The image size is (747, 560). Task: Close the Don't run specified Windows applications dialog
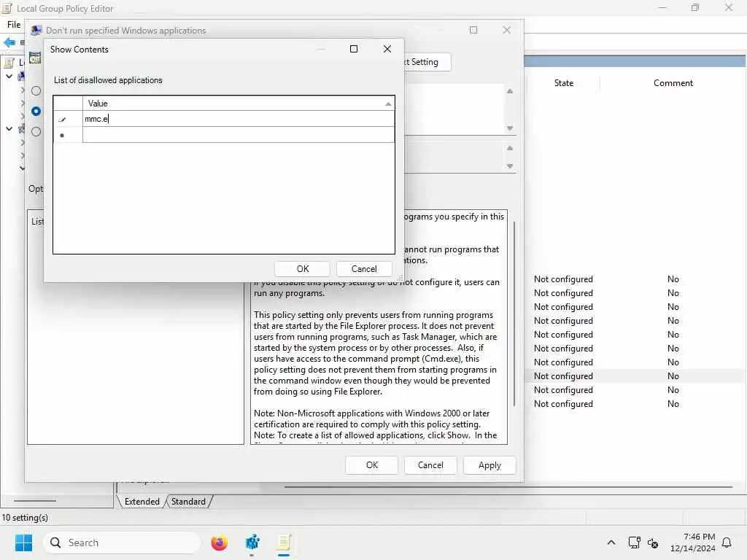click(507, 30)
